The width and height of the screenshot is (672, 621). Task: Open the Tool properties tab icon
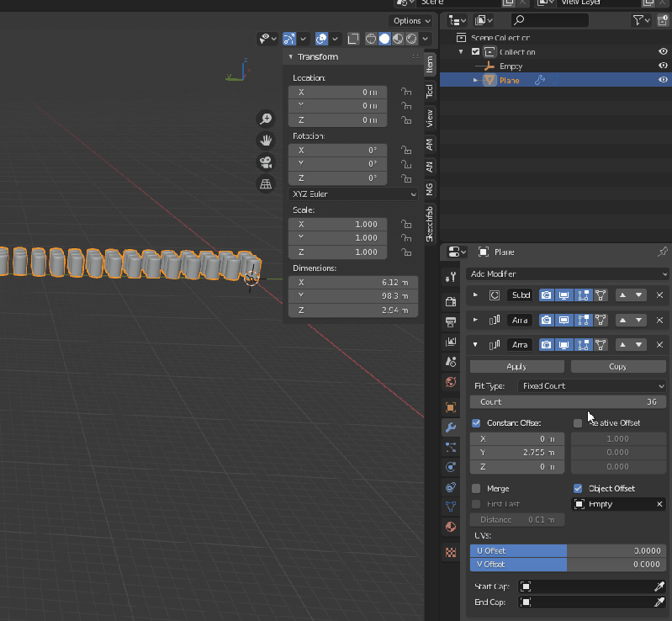point(451,278)
